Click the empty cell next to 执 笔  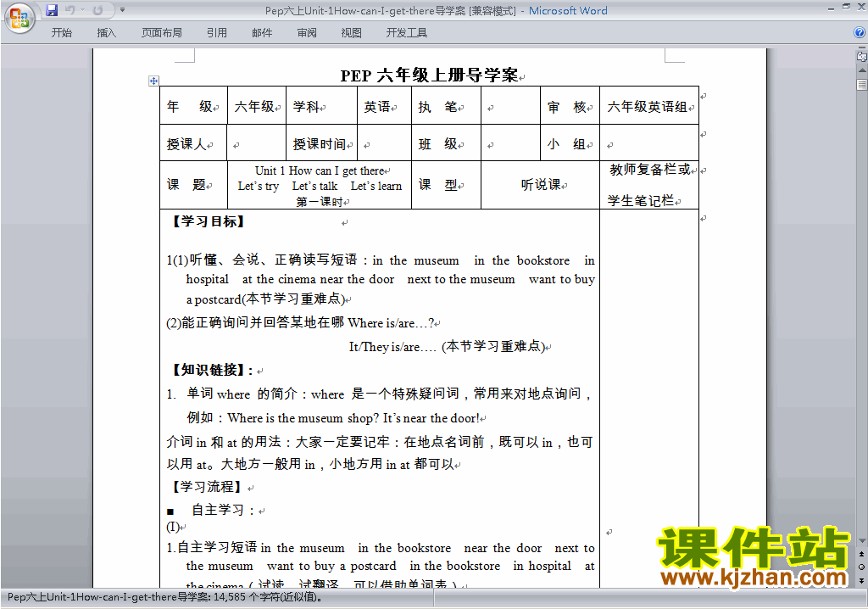tap(510, 105)
